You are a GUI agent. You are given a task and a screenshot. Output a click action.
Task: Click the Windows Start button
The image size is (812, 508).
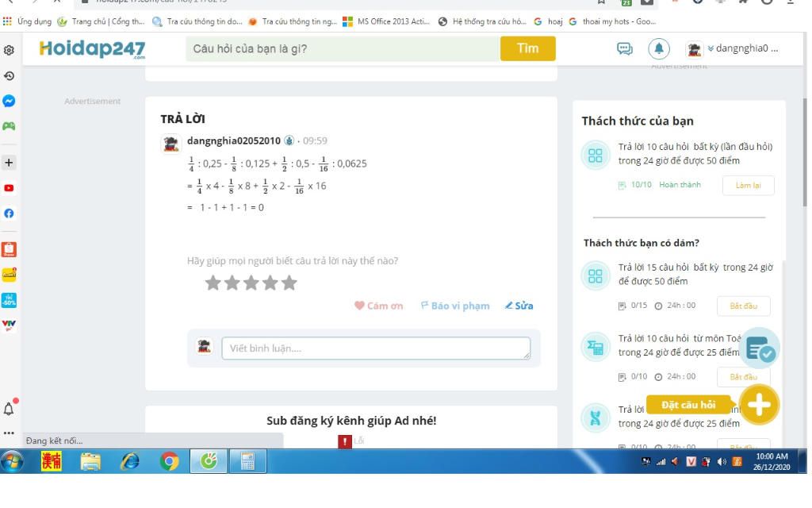[x=12, y=461]
